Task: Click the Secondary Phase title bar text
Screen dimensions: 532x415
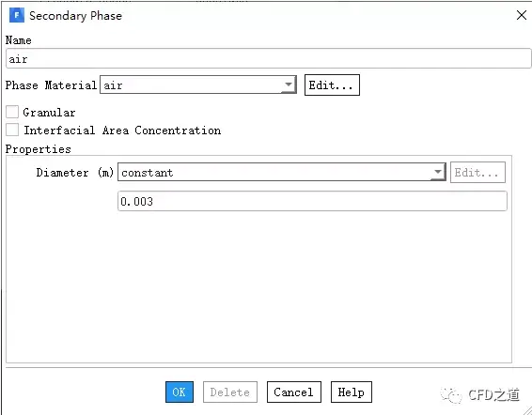Action: pyautogui.click(x=75, y=16)
